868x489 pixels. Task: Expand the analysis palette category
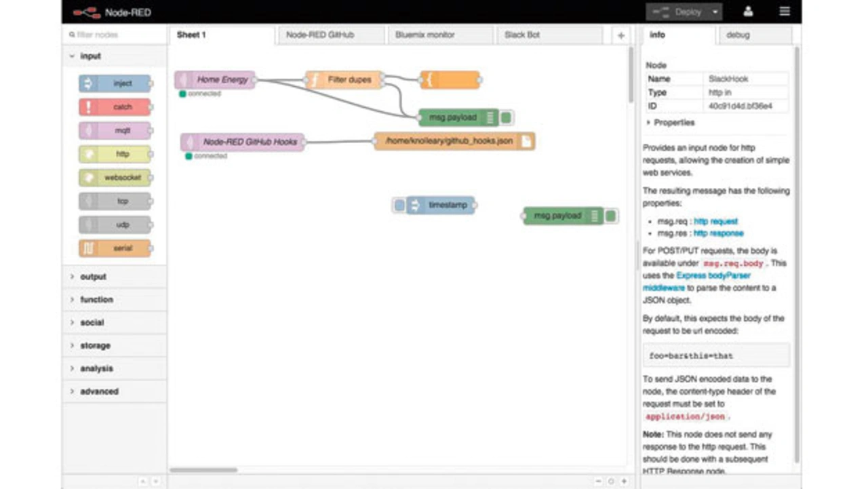pos(114,369)
